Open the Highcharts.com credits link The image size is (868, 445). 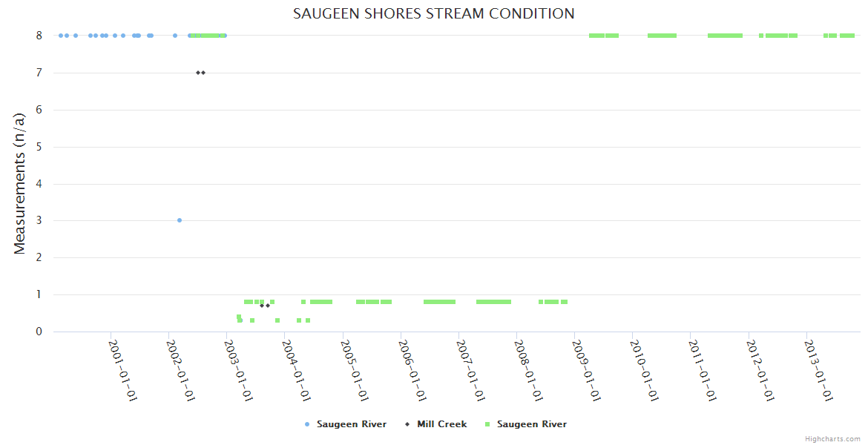832,439
